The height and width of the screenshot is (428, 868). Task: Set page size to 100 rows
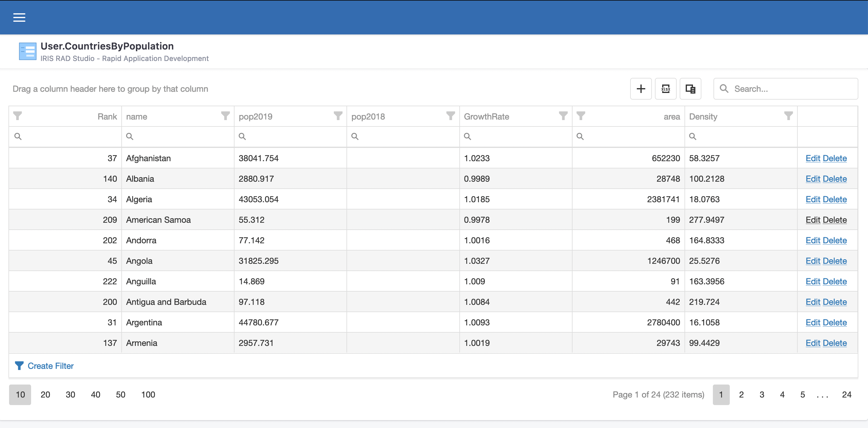point(148,394)
